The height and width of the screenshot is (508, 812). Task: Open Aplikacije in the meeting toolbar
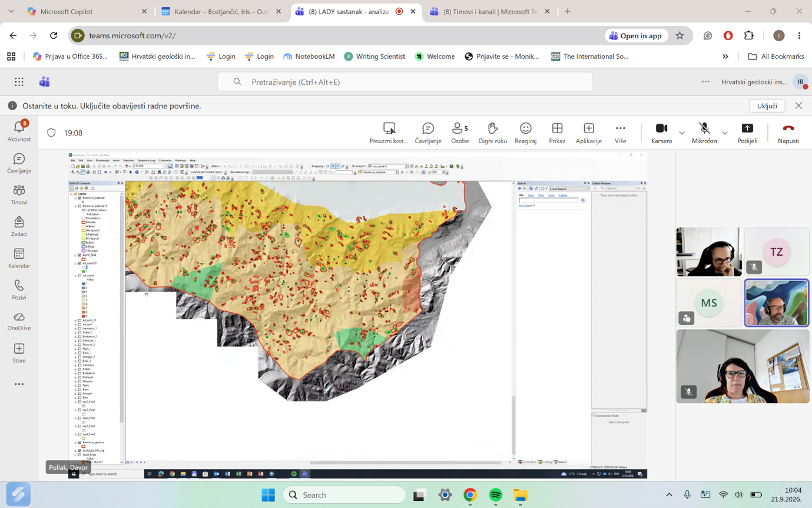click(x=589, y=133)
